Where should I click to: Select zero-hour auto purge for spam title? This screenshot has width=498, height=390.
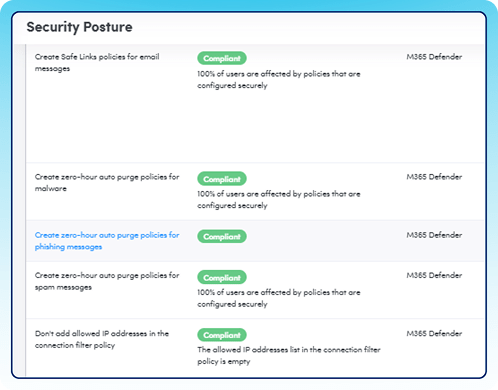click(107, 281)
